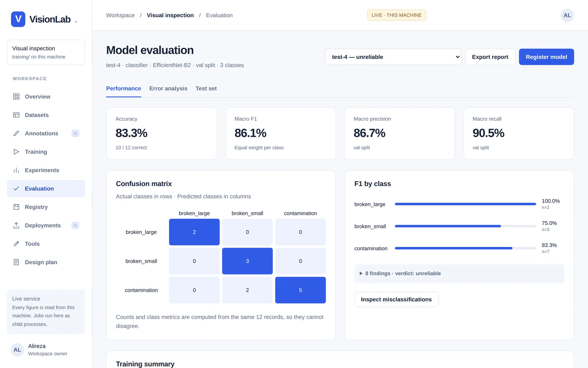Open the test-4 — unreliable model dropdown
The image size is (588, 368).
[393, 57]
